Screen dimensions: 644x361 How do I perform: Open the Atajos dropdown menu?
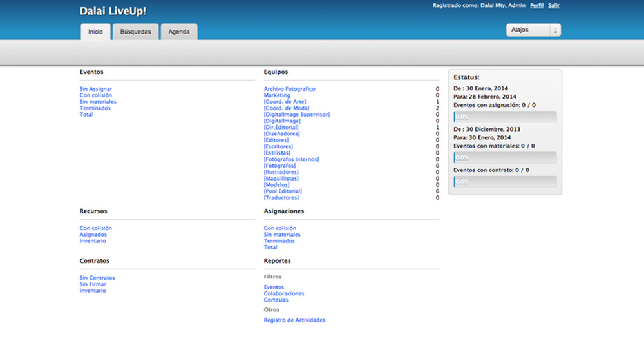(x=528, y=30)
